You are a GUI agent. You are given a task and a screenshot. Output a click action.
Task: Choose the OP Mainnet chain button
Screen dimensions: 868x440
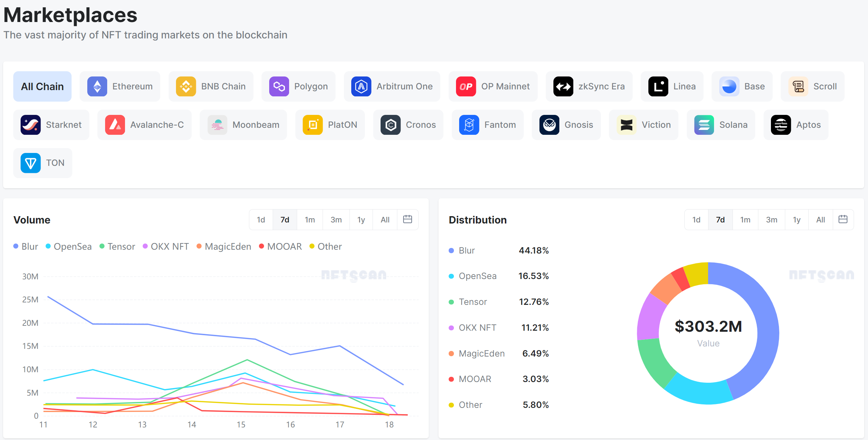[x=493, y=87]
